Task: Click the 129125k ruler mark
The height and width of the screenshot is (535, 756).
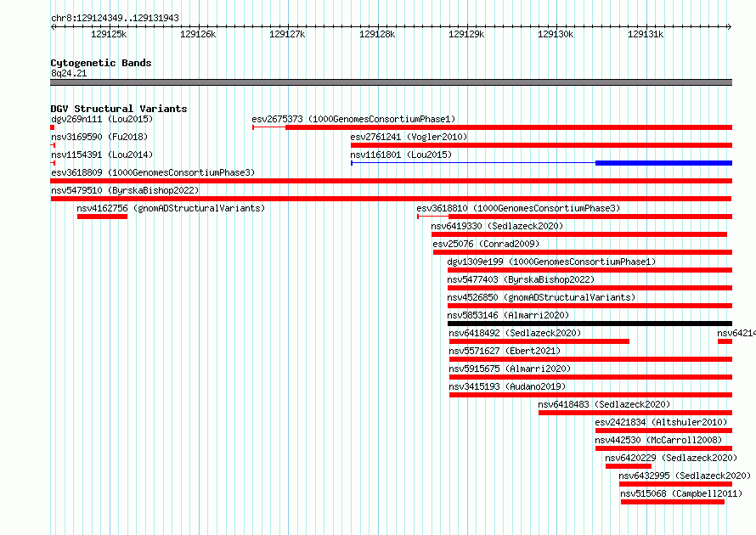Action: click(x=109, y=34)
